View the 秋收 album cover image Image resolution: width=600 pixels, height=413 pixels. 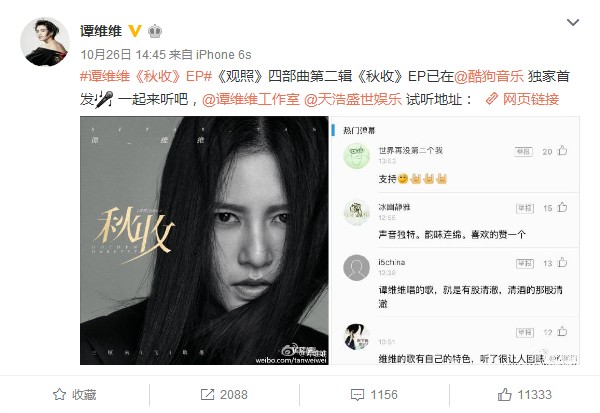(204, 240)
